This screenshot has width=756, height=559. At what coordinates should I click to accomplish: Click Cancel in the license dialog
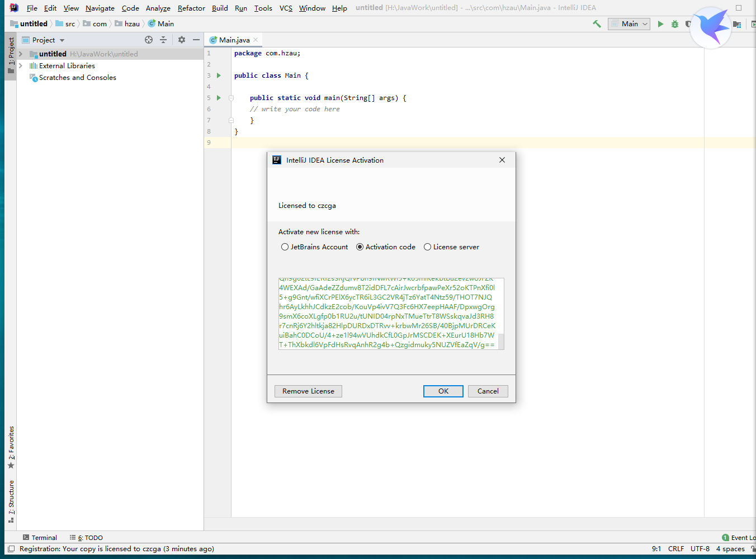[x=488, y=391]
